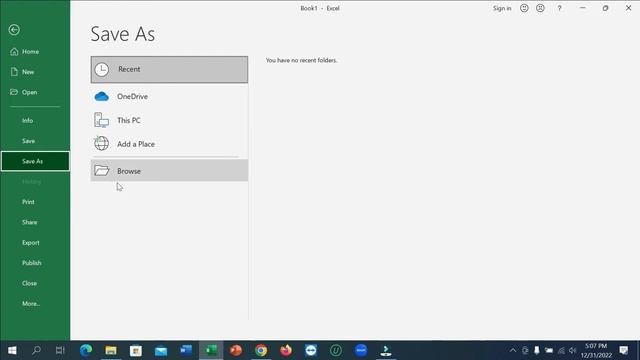Click 'You have no recent folders.' text

301,60
